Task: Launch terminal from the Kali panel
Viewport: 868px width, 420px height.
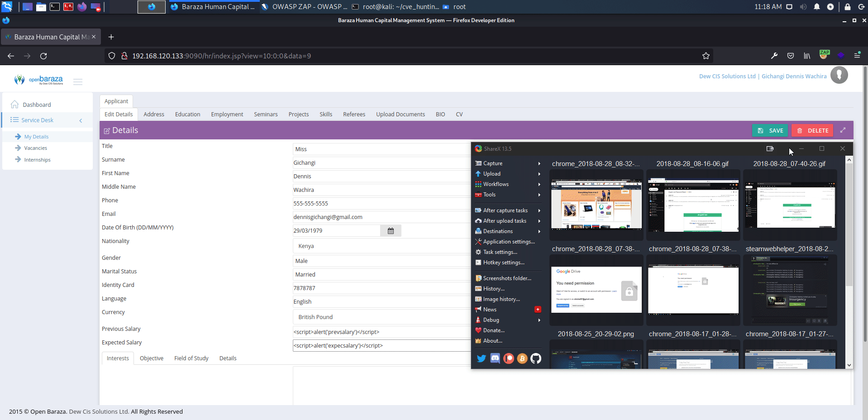Action: (x=55, y=7)
